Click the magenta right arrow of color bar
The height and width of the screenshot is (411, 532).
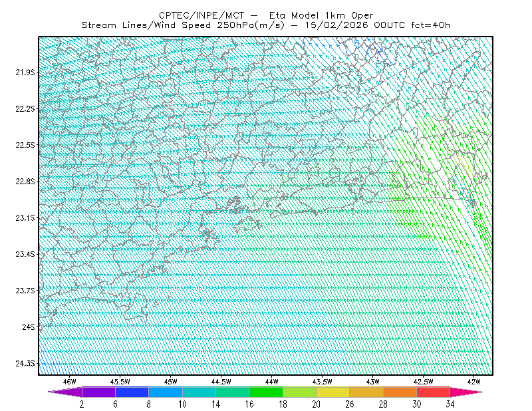pos(467,392)
